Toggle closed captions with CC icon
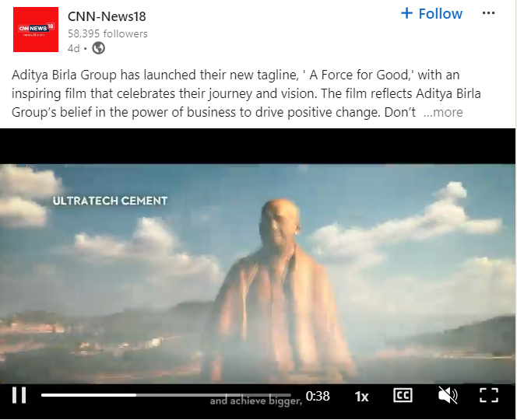Image resolution: width=517 pixels, height=420 pixels. click(403, 395)
